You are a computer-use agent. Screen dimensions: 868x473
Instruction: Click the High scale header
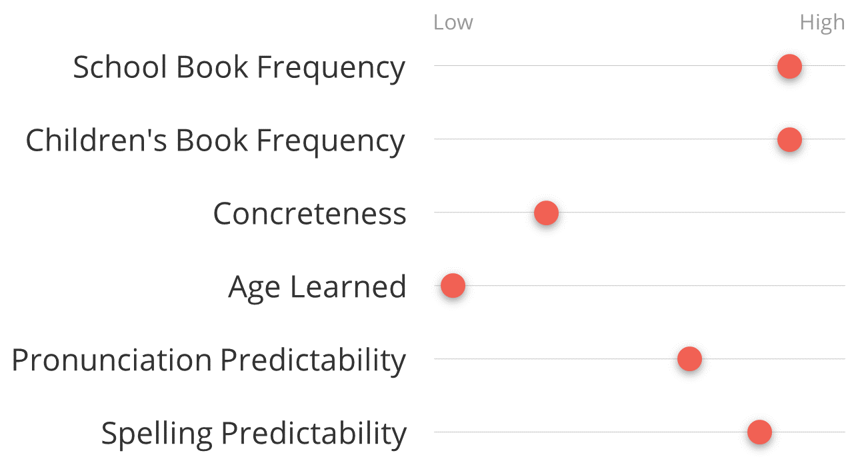pos(822,23)
